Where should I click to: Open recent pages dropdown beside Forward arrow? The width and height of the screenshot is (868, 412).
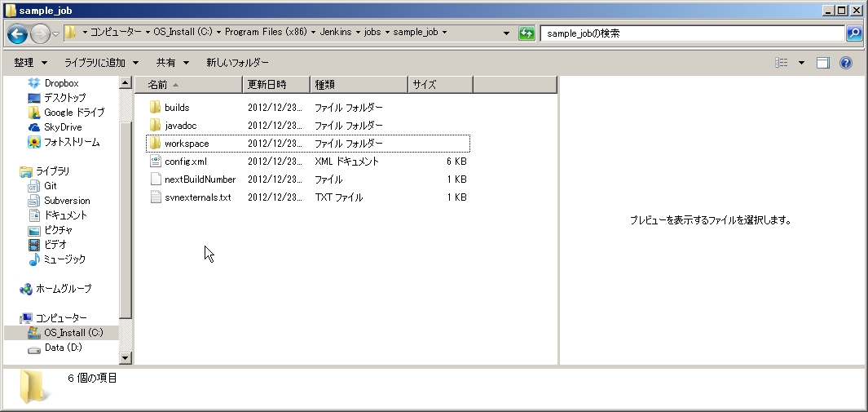pyautogui.click(x=56, y=34)
